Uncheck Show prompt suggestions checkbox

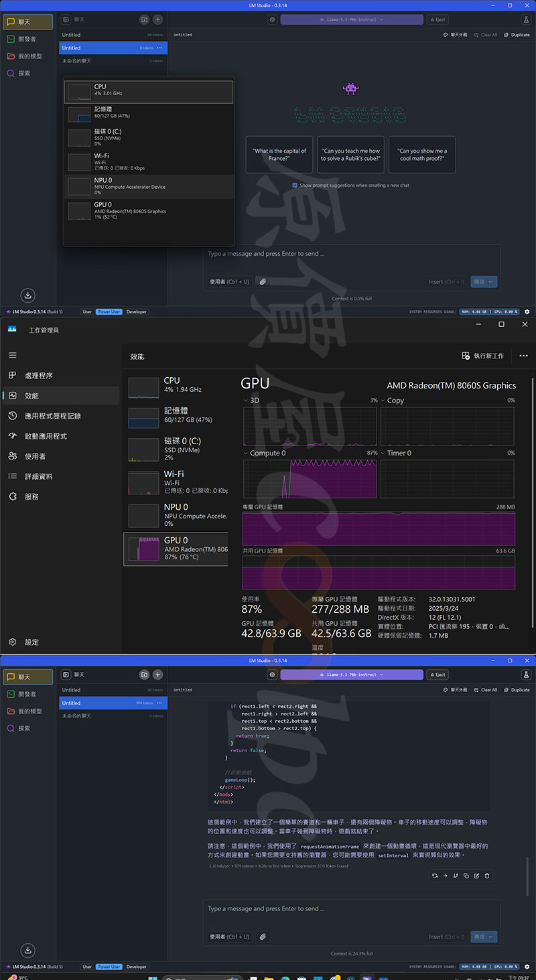point(295,186)
